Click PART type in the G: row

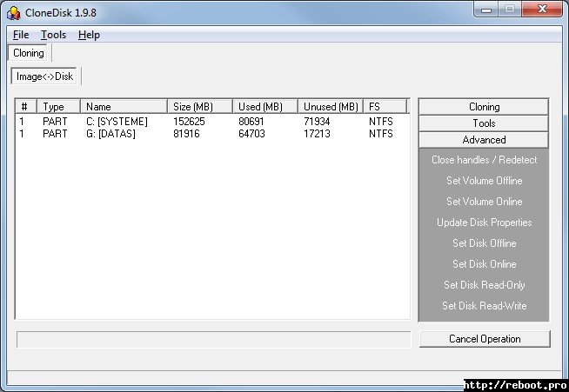click(55, 134)
